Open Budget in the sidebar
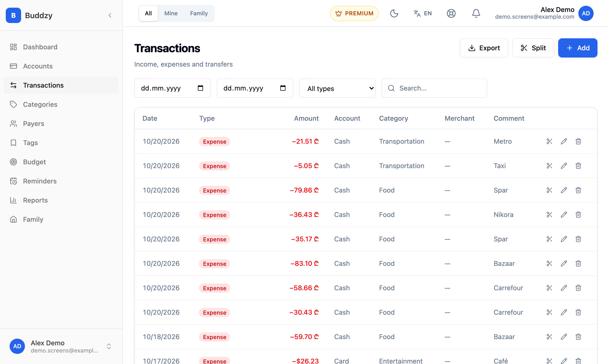The height and width of the screenshot is (364, 609). (x=61, y=162)
